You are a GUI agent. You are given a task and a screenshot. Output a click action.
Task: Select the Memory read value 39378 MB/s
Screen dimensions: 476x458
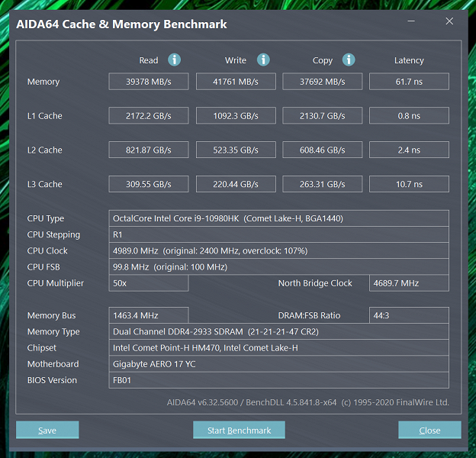[x=149, y=82]
